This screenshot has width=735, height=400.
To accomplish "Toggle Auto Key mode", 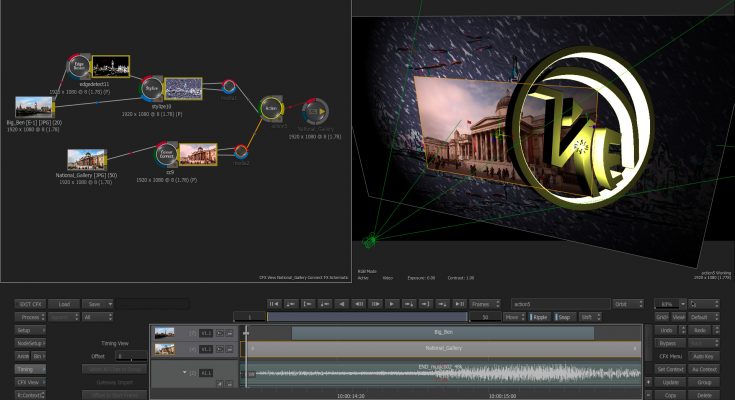I will point(703,356).
